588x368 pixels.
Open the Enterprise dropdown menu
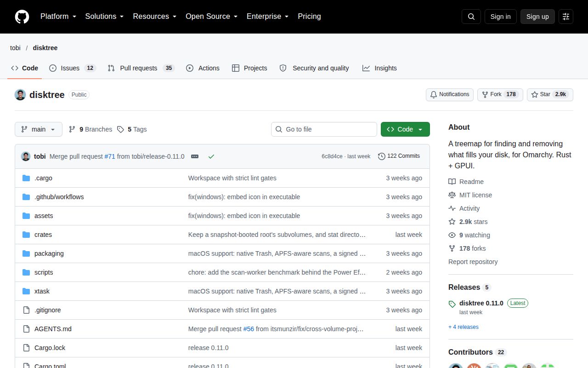tap(267, 17)
